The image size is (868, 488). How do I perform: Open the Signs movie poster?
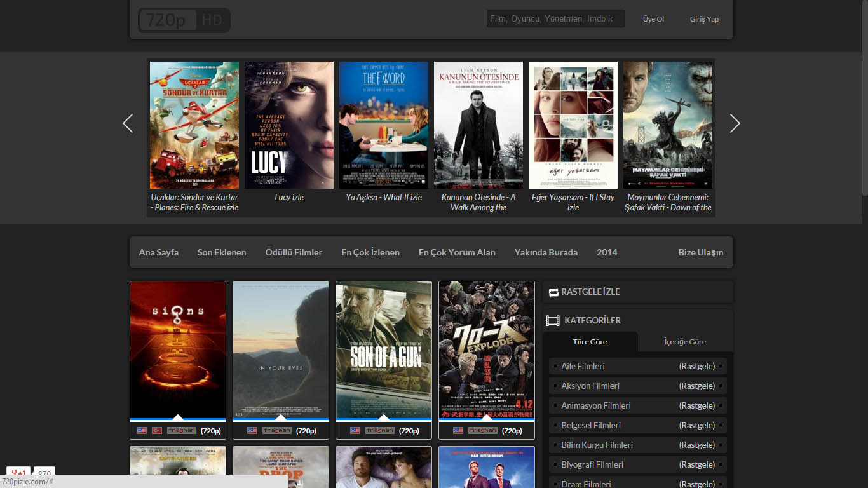pos(178,350)
